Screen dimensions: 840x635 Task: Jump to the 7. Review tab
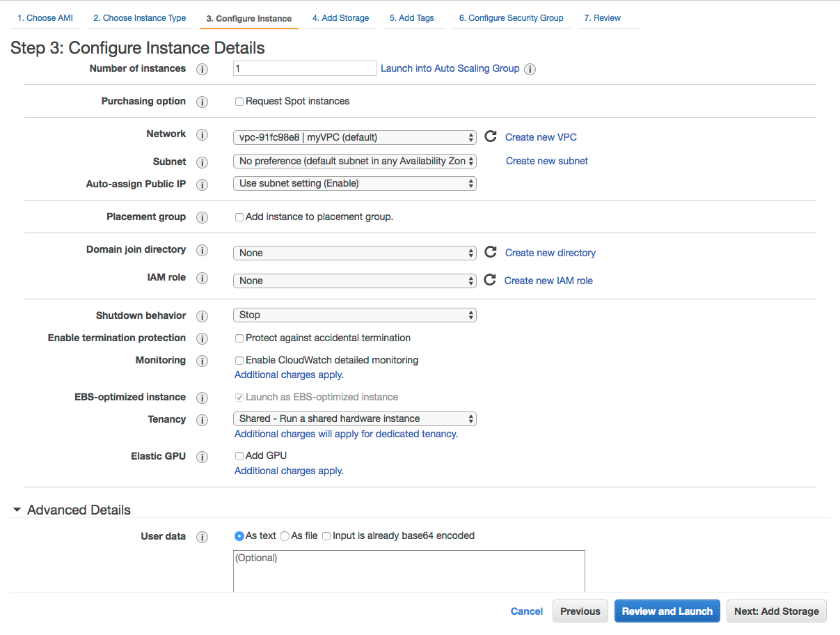[x=603, y=18]
